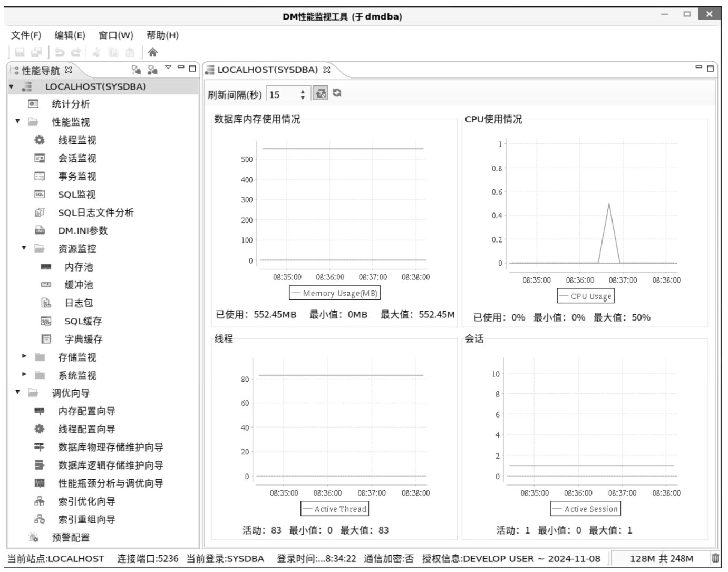Maximize the LOCALHOST(SYSDBA) editor area

pyautogui.click(x=710, y=68)
